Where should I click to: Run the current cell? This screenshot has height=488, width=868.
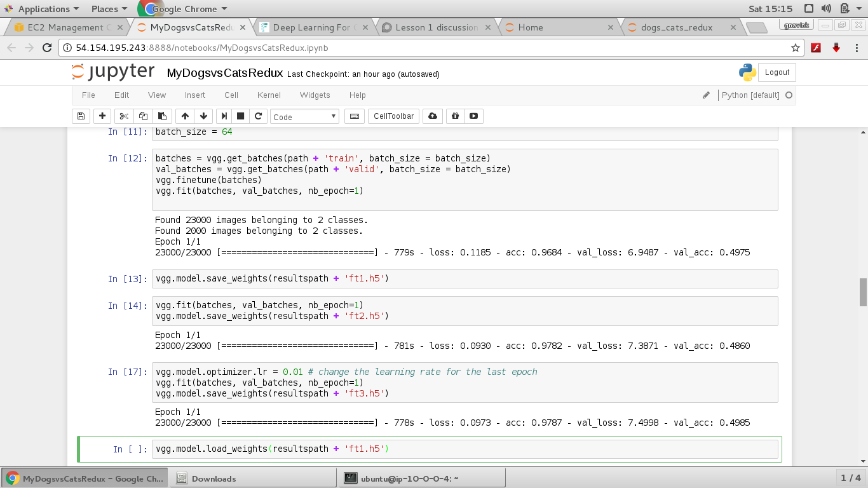224,116
